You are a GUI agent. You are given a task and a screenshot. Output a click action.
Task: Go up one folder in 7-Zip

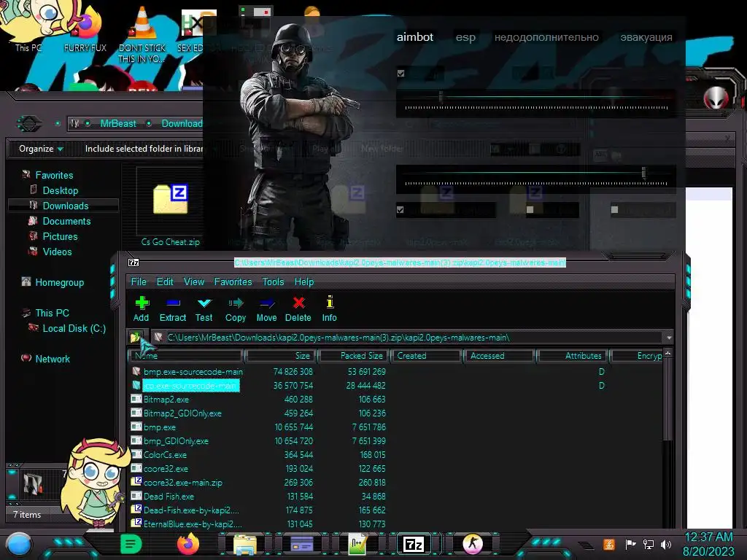[135, 338]
